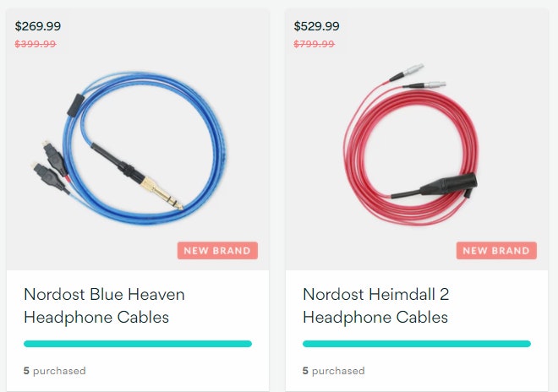Viewport: 558px width, 392px height.
Task: Click the $269.99 price on Blue Heaven
Action: coord(38,26)
